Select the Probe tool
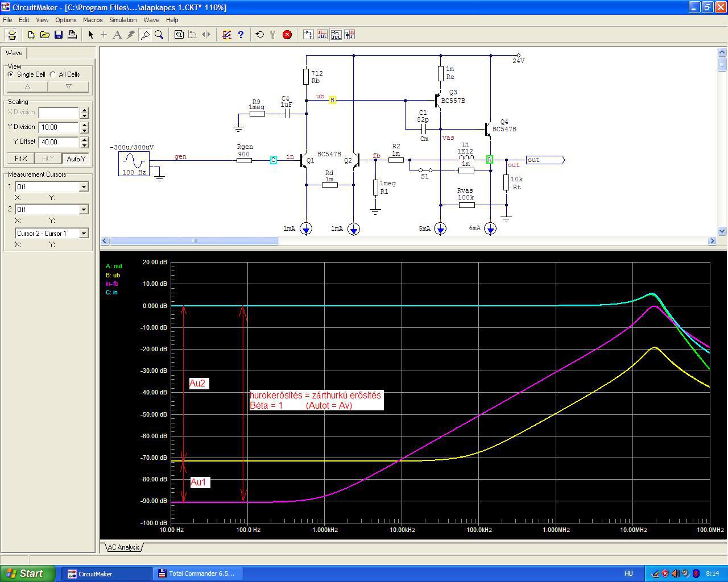This screenshot has width=728, height=582. pyautogui.click(x=145, y=35)
